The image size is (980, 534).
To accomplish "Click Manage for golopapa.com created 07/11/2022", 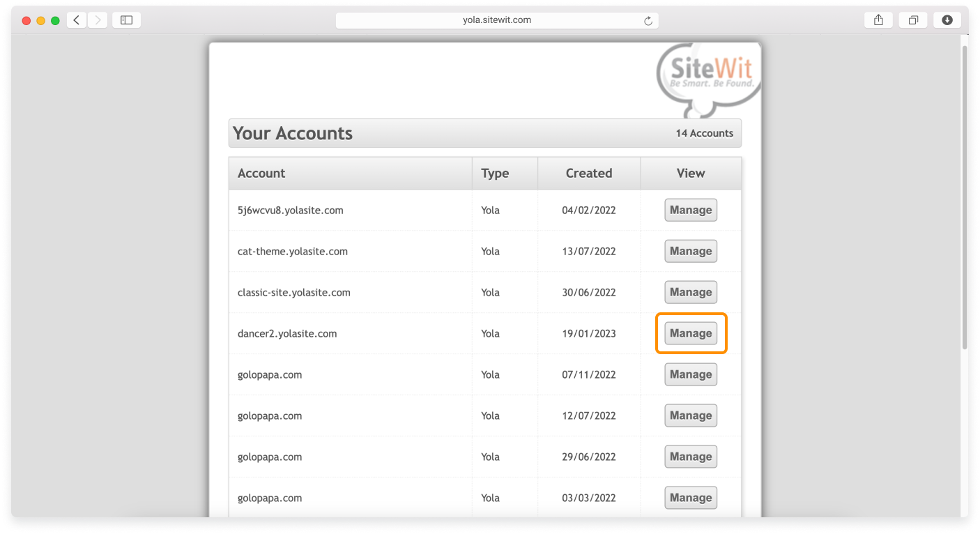I will (x=691, y=374).
